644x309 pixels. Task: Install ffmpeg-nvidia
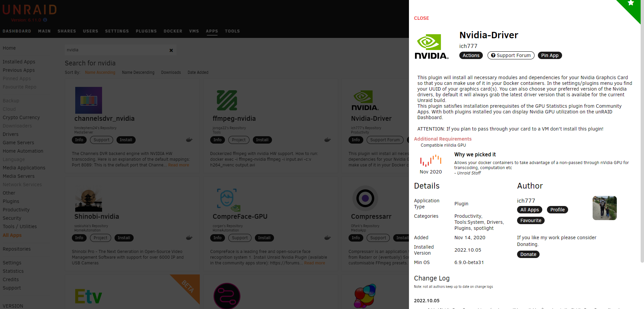262,140
